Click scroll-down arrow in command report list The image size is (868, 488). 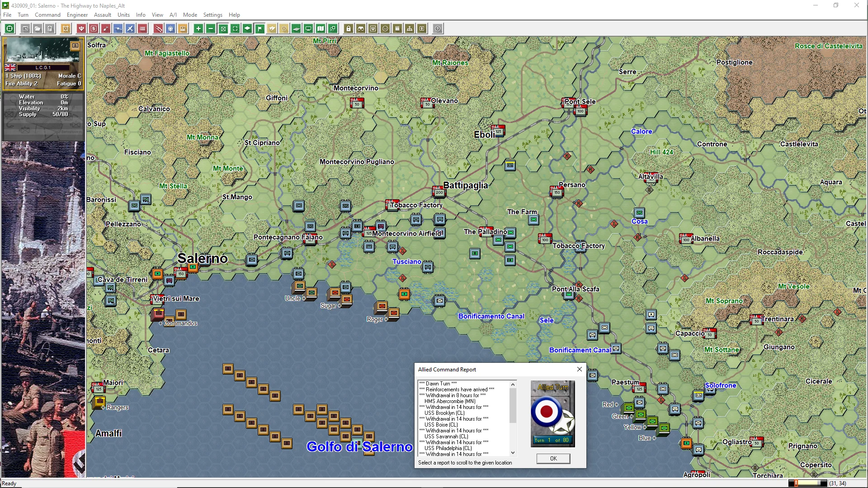[513, 452]
